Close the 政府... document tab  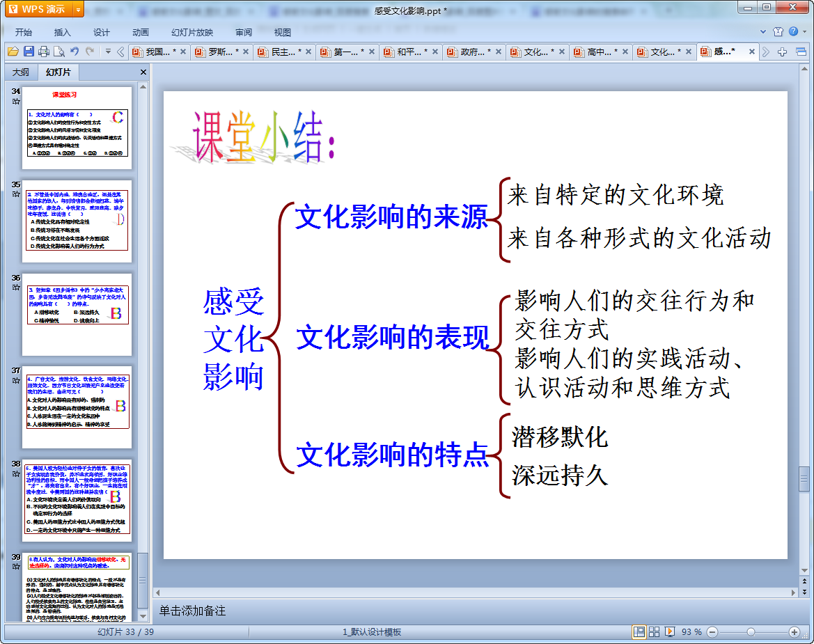[x=499, y=52]
